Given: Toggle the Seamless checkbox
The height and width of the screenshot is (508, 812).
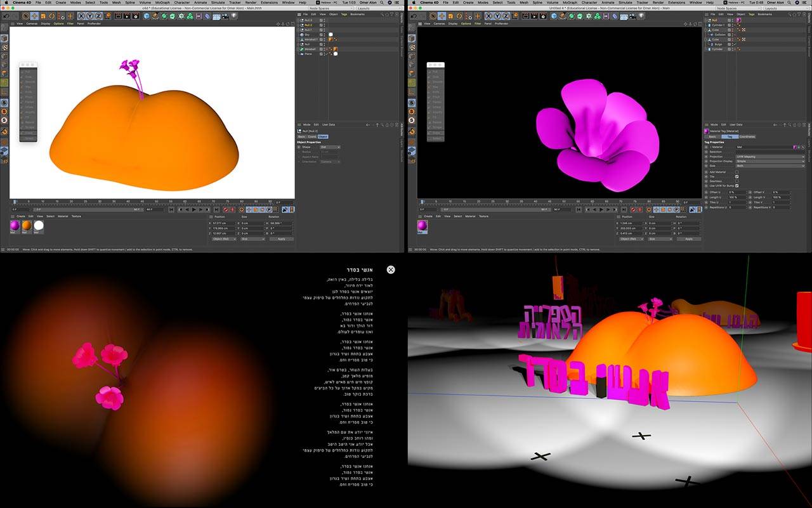Looking at the screenshot, I should click(x=737, y=181).
